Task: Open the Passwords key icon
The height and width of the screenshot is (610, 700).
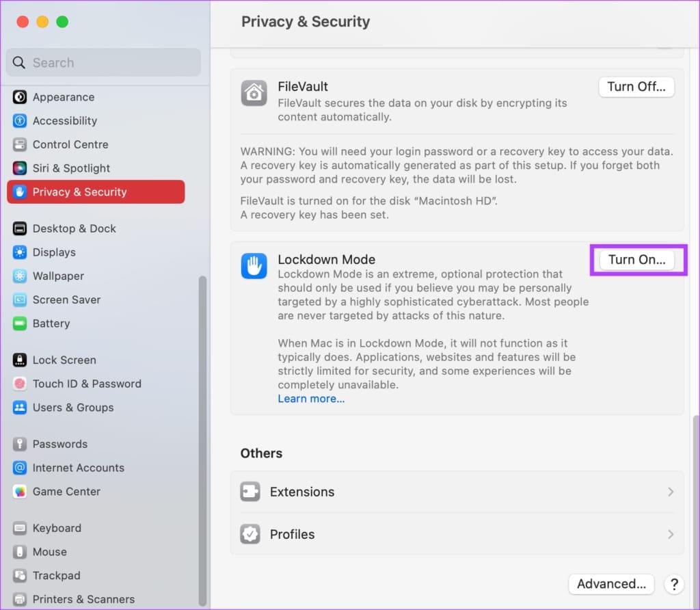Action: point(20,445)
